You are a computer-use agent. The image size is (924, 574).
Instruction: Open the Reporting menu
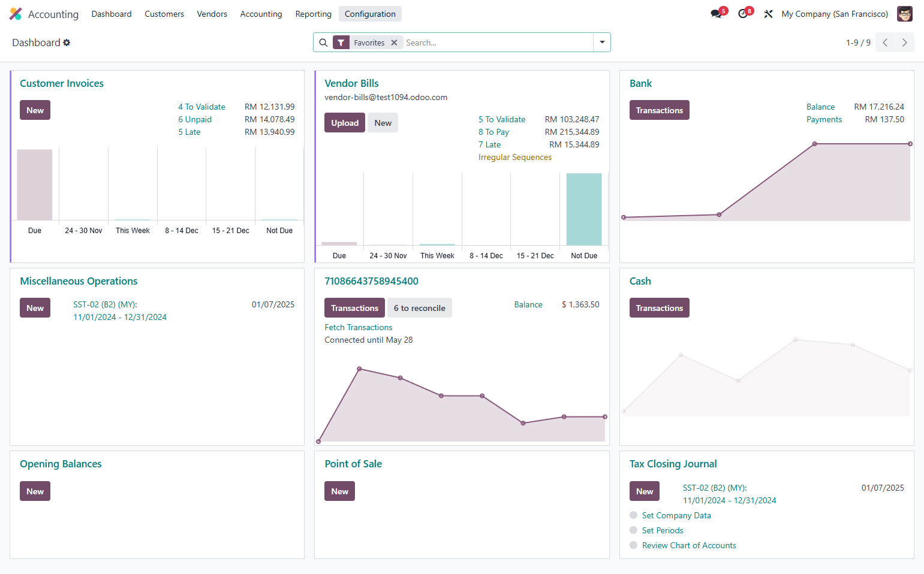point(314,14)
